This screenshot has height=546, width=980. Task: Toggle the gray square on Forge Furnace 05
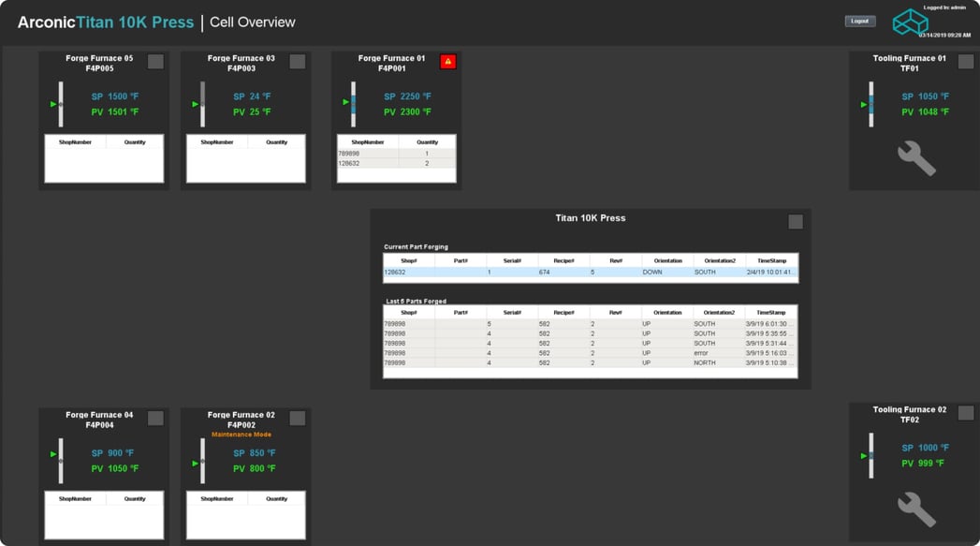coord(155,61)
